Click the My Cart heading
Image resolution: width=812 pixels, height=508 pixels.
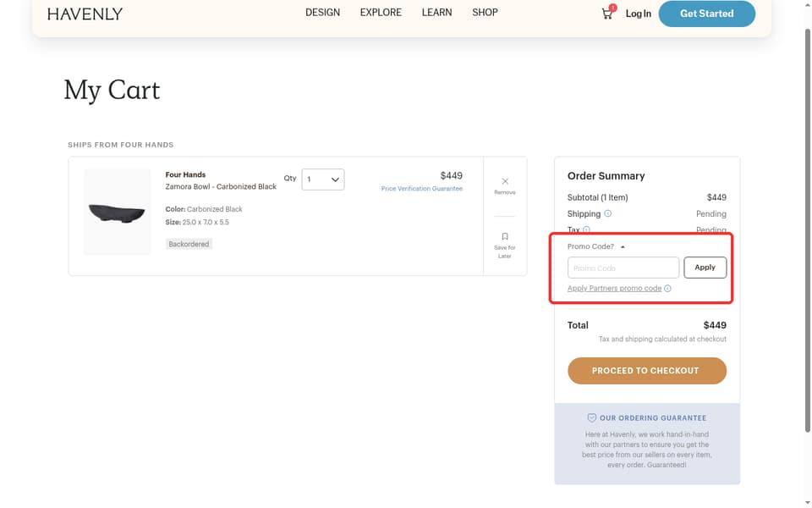[x=112, y=91]
